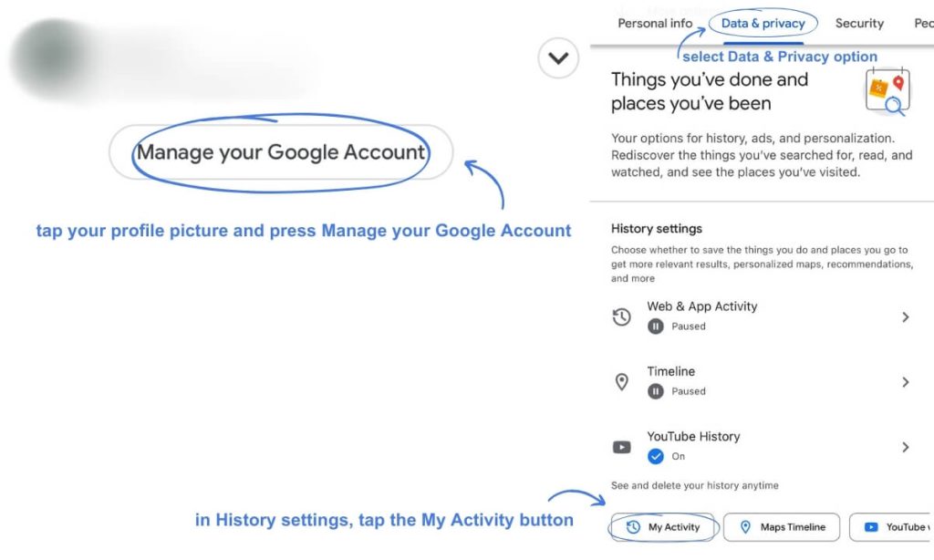Click the YouTube logo in the bottom chip

(x=871, y=526)
